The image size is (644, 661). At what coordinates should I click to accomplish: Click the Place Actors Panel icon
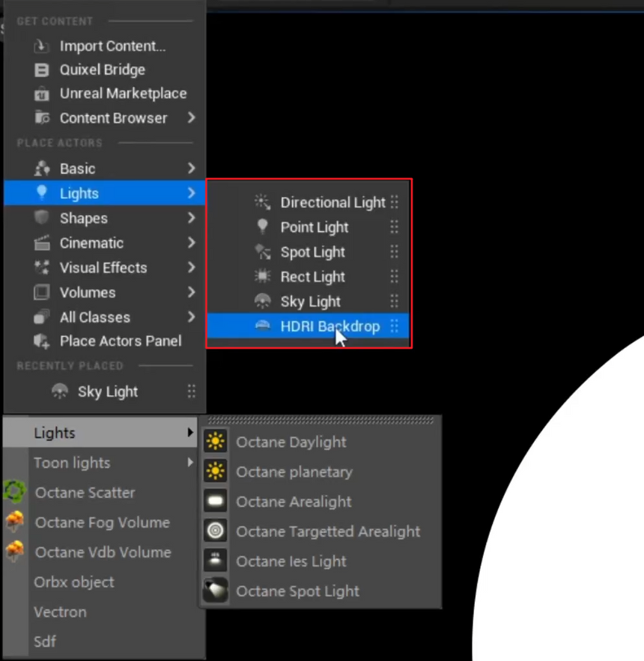coord(41,341)
